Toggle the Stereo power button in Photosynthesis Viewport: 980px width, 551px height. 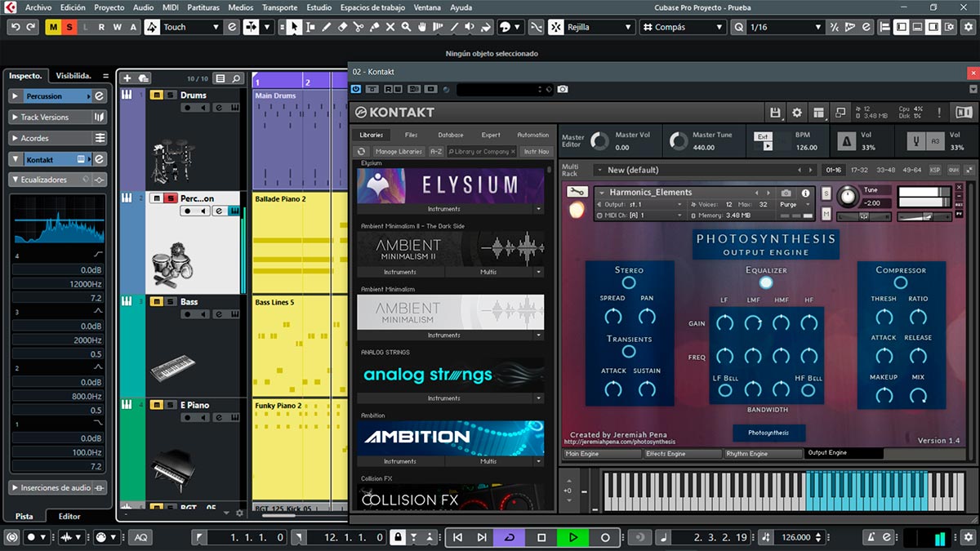pos(628,282)
